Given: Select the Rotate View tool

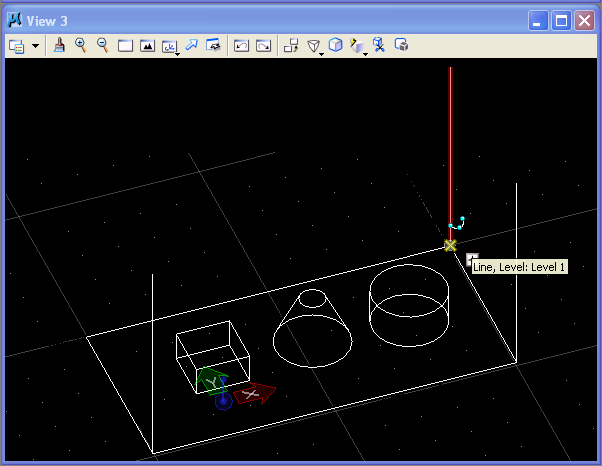Looking at the screenshot, I should pyautogui.click(x=170, y=46).
